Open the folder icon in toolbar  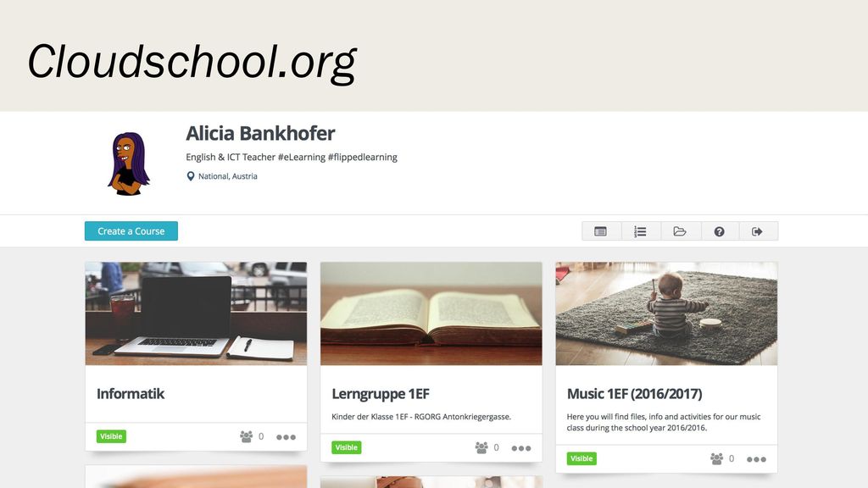pyautogui.click(x=681, y=231)
